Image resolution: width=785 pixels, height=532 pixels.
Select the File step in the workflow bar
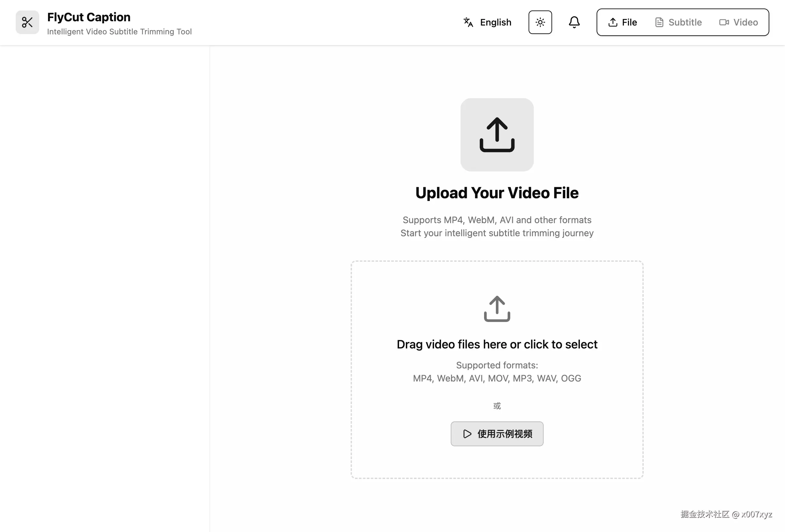622,22
